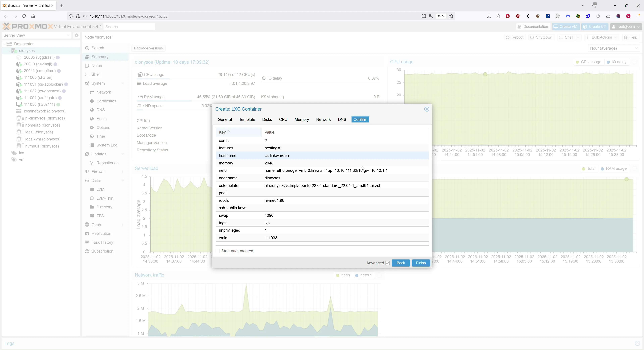Uncheck the Advanced checkbox
644x350 pixels.
[x=388, y=263]
